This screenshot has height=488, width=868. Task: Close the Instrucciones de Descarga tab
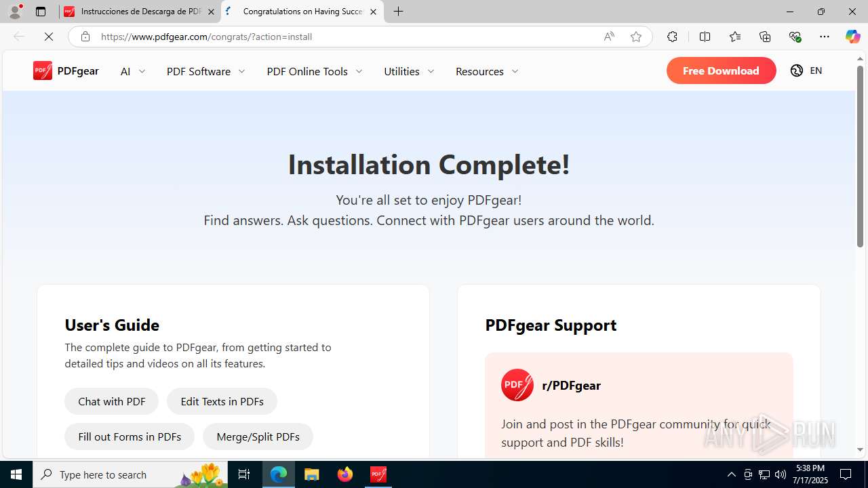point(211,12)
